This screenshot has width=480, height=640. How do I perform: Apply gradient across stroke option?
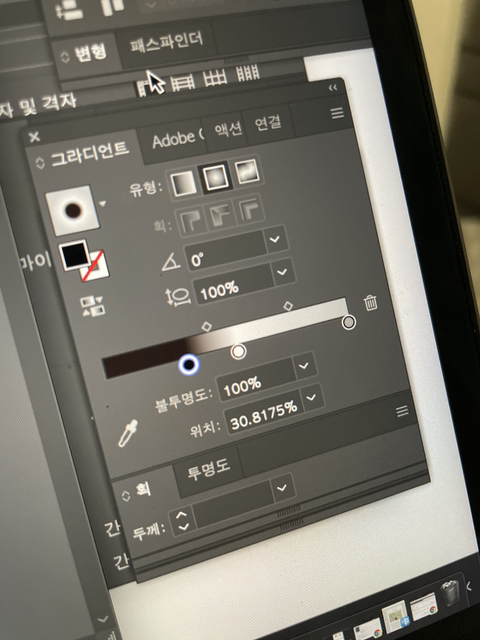click(250, 209)
